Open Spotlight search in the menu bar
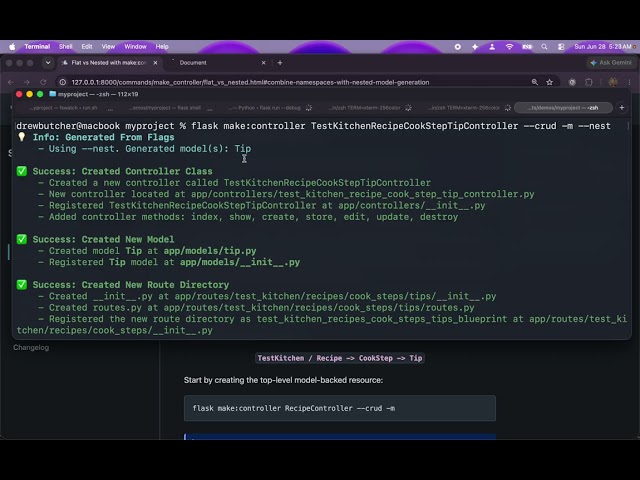 click(544, 47)
